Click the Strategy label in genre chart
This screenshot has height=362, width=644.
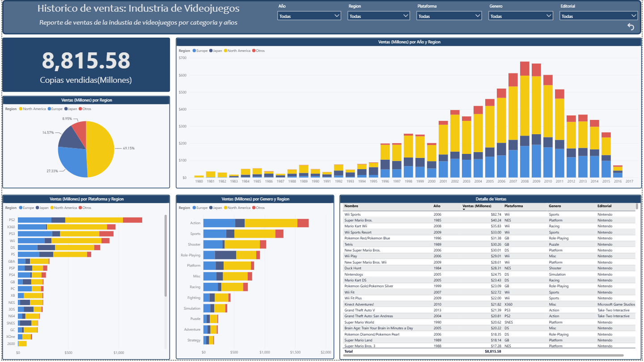[x=194, y=340]
